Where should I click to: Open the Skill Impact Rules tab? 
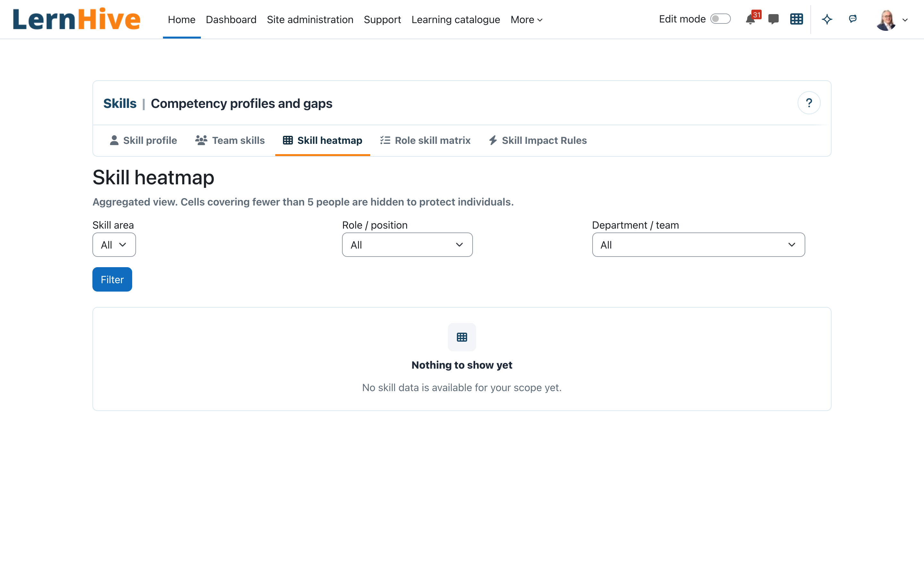[538, 140]
